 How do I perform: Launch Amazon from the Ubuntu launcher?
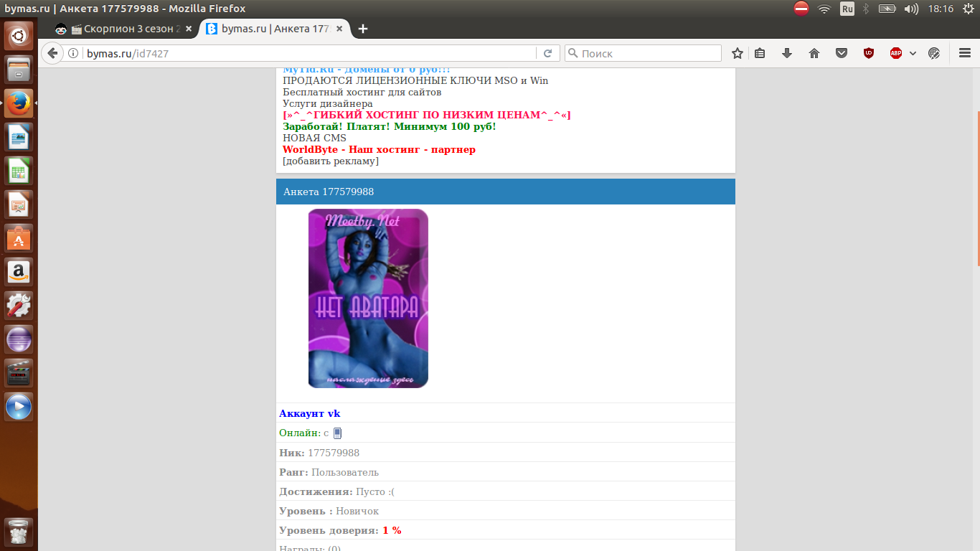(x=19, y=272)
